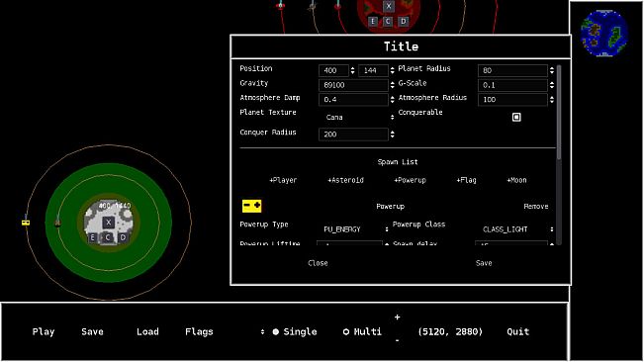Viewport: 644px width, 362px height.
Task: Click the Gravity stepper arrows
Action: (392, 85)
